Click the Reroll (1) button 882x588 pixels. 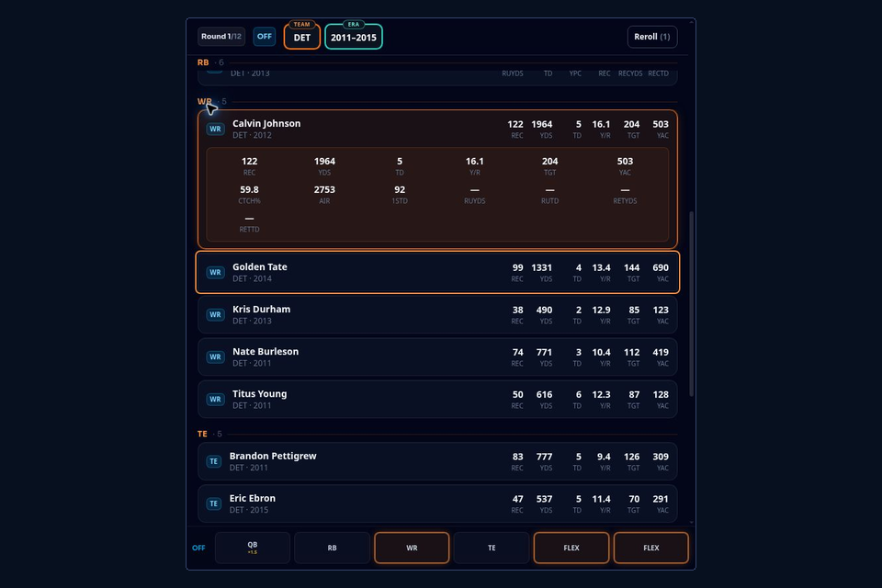(652, 37)
